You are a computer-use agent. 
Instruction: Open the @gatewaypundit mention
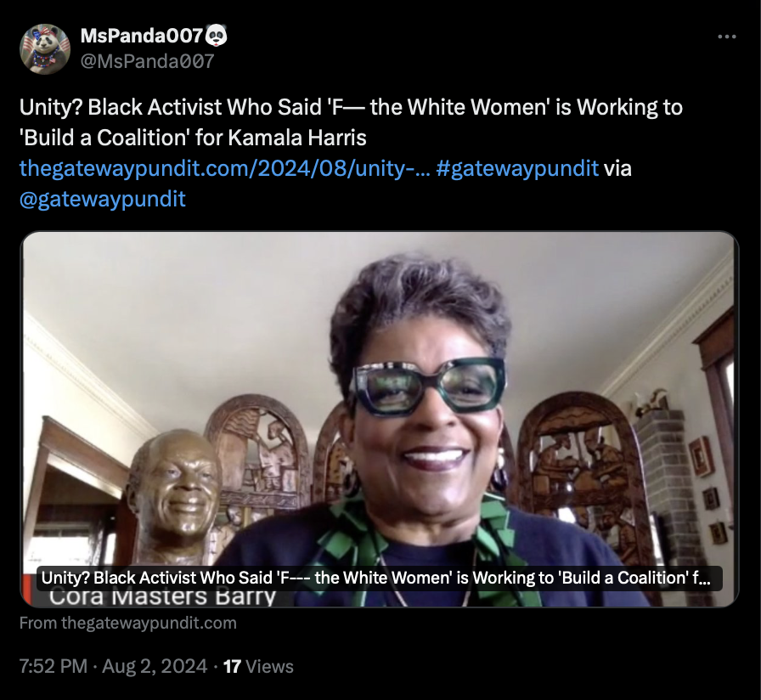point(103,199)
